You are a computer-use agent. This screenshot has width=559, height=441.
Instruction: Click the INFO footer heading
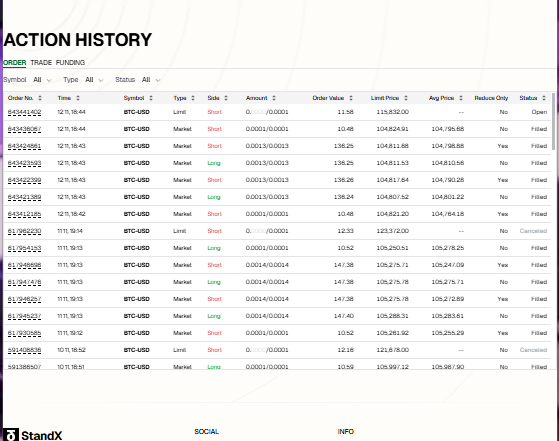click(x=345, y=432)
